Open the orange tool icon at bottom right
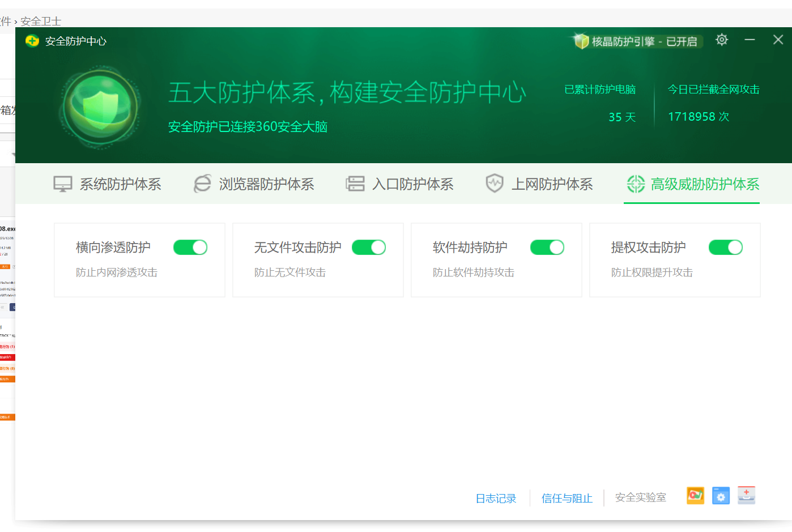 tap(696, 495)
